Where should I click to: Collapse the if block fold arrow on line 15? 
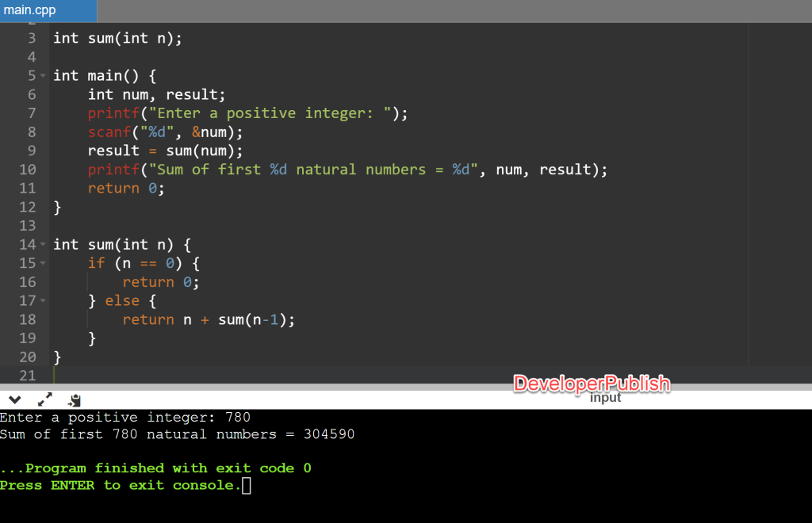(42, 262)
